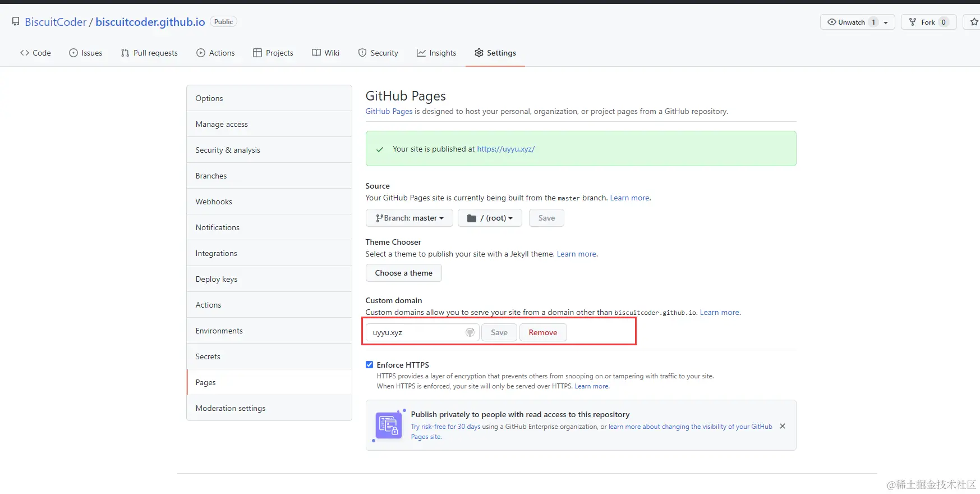Dismiss the publish privately banner
The width and height of the screenshot is (980, 494).
[x=783, y=426]
